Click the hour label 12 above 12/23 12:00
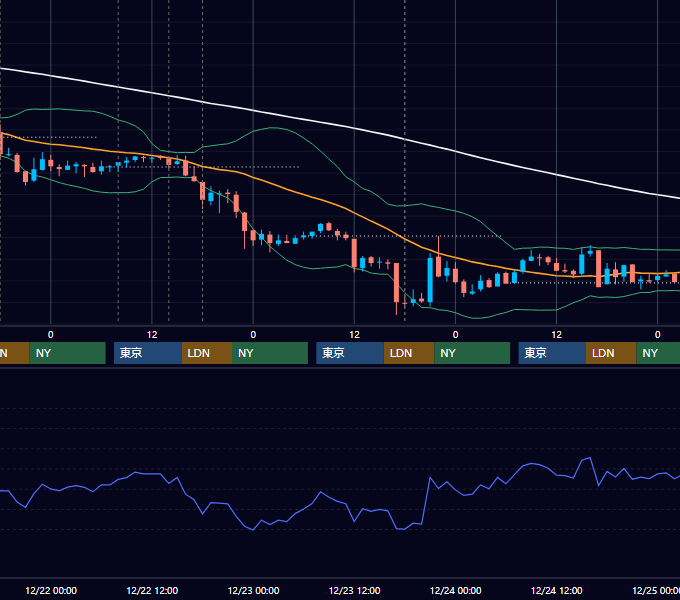Image resolution: width=680 pixels, height=600 pixels. (x=354, y=335)
